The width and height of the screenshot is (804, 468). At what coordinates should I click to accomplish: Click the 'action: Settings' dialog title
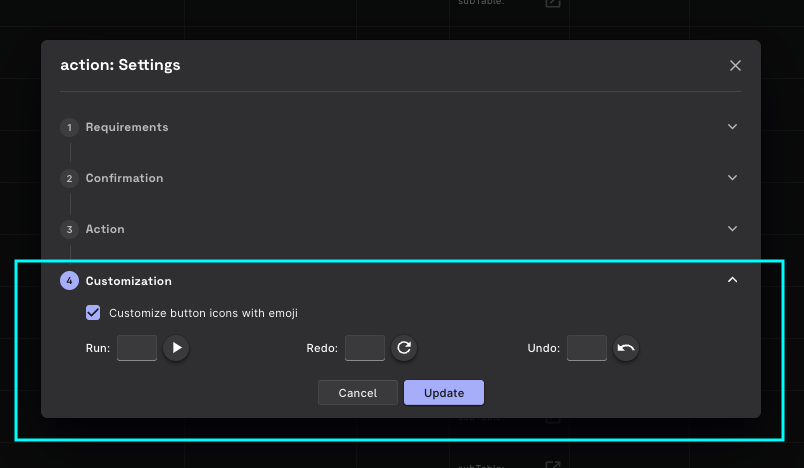click(x=120, y=65)
